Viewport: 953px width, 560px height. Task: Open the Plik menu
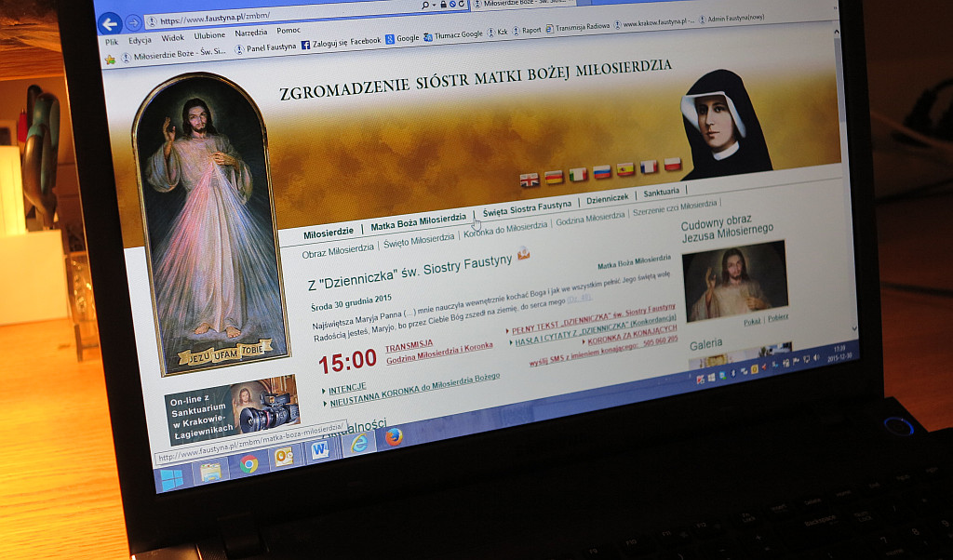click(112, 42)
